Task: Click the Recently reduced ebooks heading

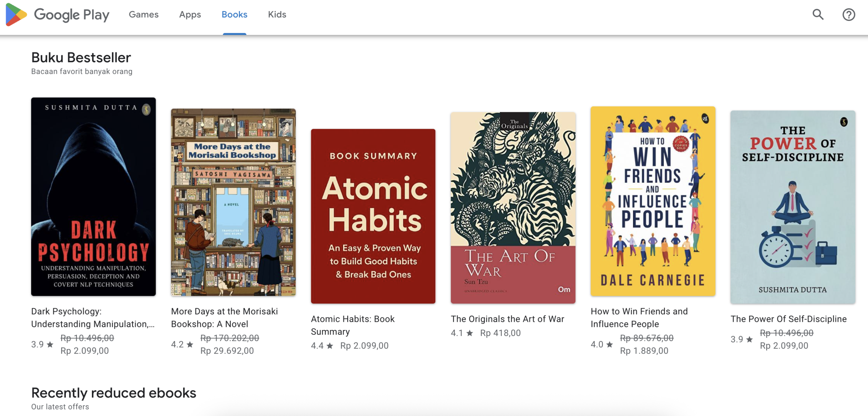Action: [x=114, y=393]
